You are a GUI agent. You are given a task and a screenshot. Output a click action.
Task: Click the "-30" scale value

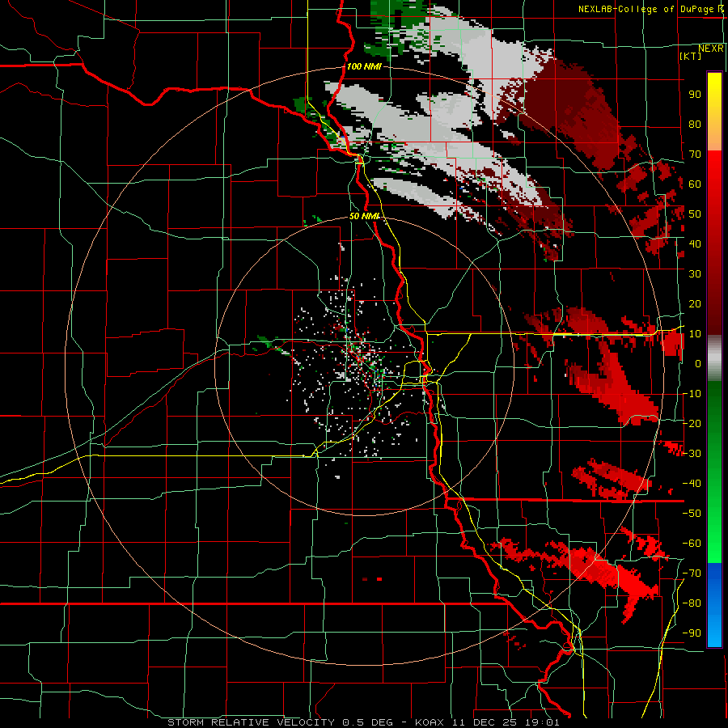[x=692, y=454]
